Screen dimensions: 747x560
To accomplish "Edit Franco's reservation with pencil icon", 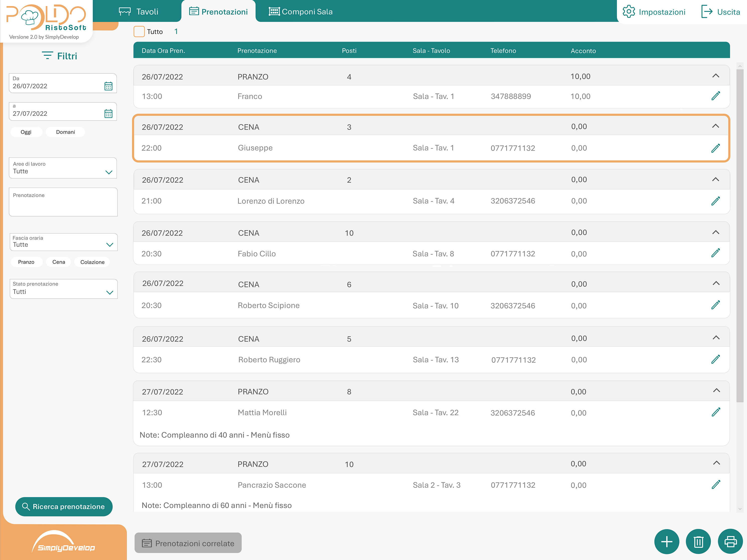I will [x=715, y=96].
